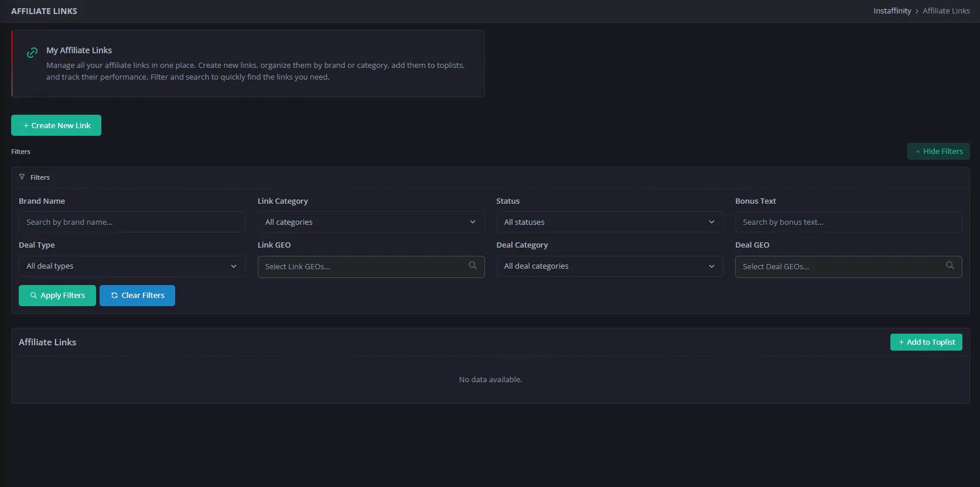Screen dimensions: 980x487
Task: Click the magnifier icon in Link GEO field
Action: point(473,266)
